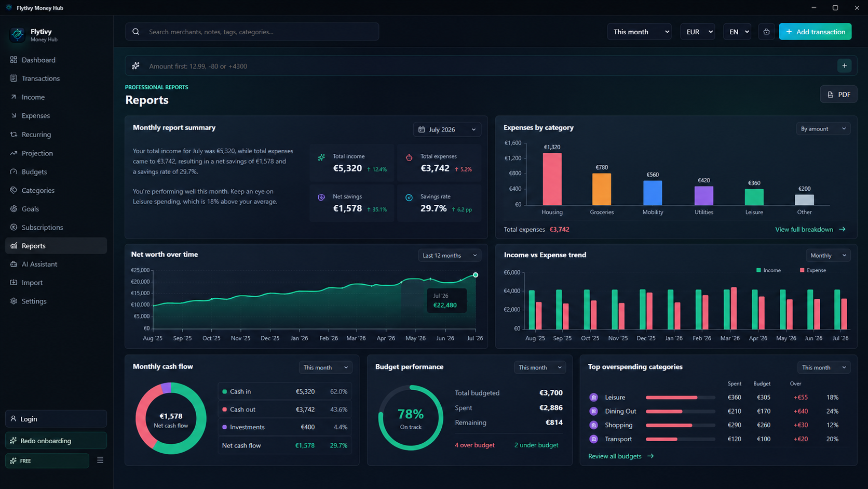
Task: Open Monthly cash flow This month dropdown
Action: point(325,367)
